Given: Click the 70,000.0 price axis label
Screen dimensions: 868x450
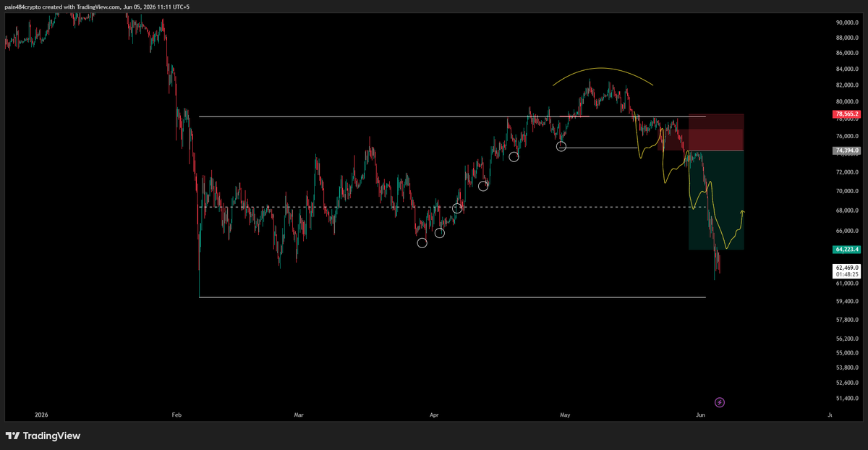Looking at the screenshot, I should [x=848, y=192].
